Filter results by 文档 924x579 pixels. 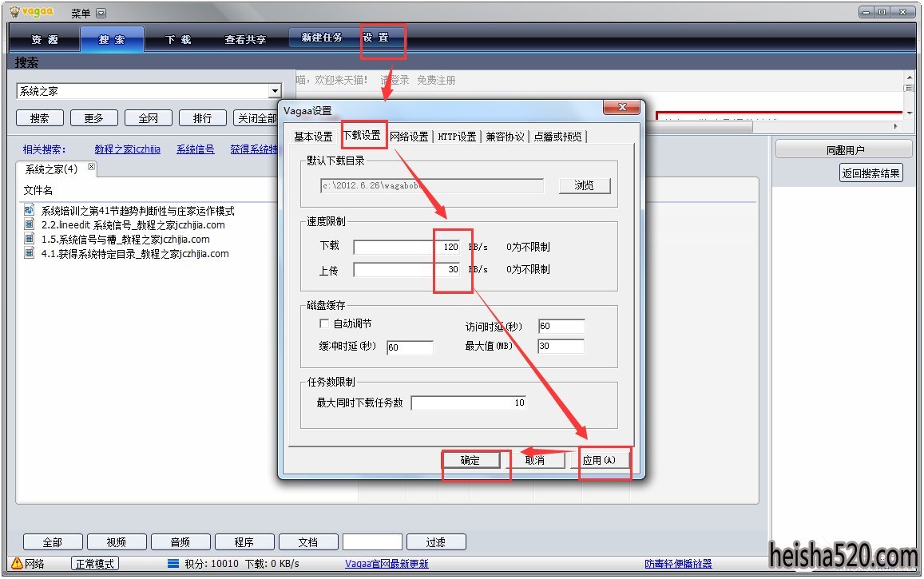coord(308,542)
